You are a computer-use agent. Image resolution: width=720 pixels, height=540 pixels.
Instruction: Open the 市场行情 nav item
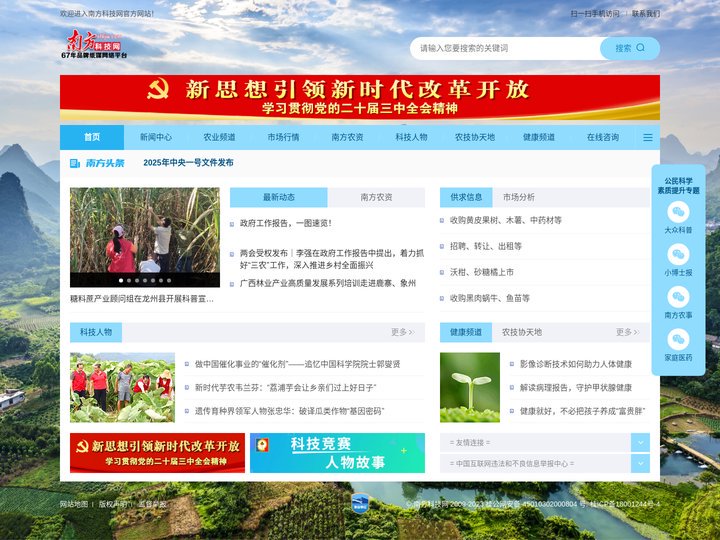click(x=283, y=137)
